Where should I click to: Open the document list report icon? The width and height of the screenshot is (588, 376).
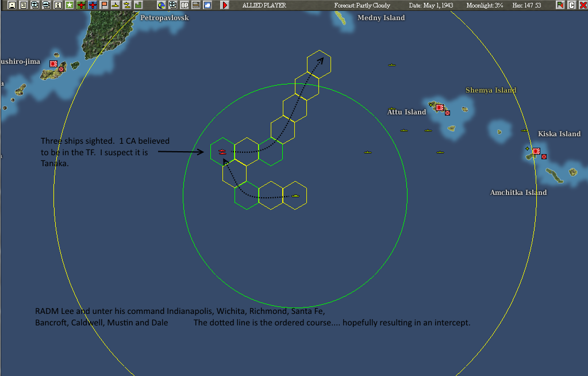click(24, 5)
